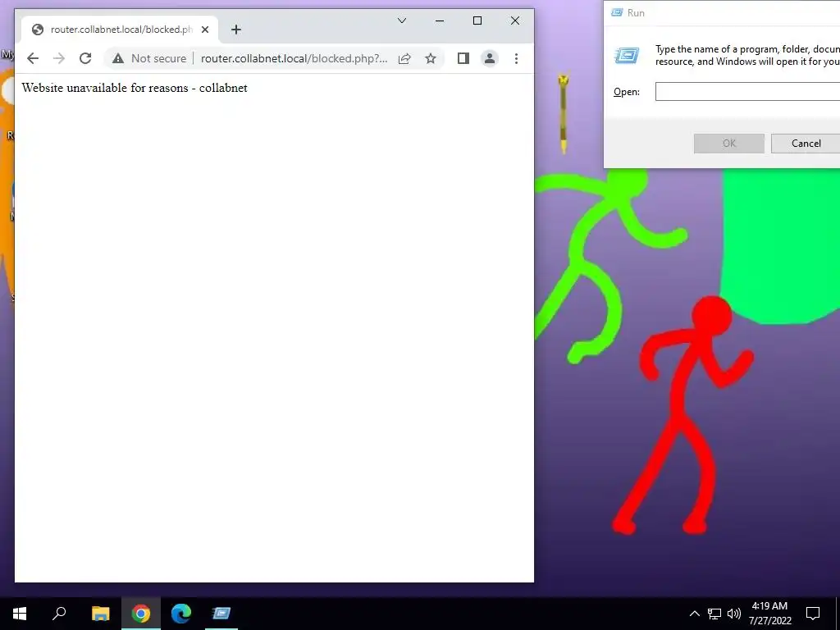Show hidden system tray icons
Viewport: 840px width, 630px height.
point(694,614)
